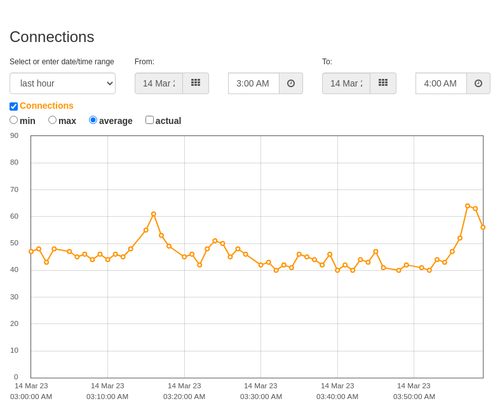Click the From time field '3:00 AM'
Screen dimensions: 500x403
(254, 83)
